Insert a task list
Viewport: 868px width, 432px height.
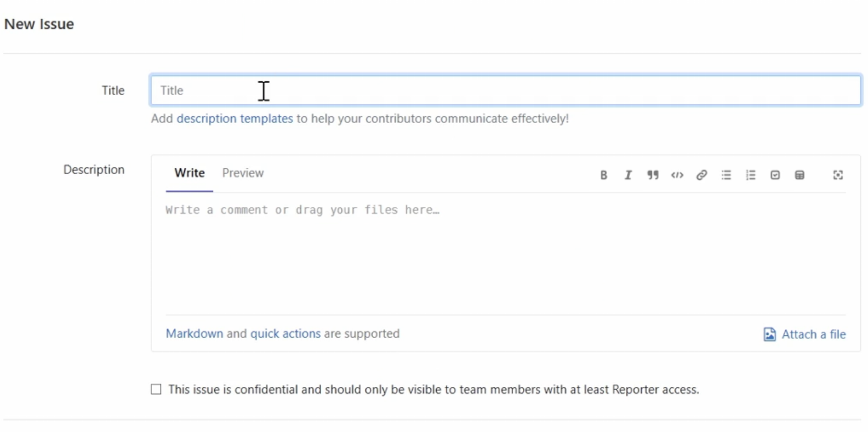(776, 175)
